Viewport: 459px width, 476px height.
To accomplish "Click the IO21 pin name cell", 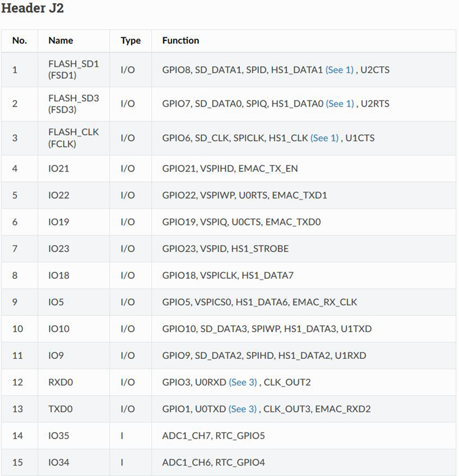I will point(59,168).
